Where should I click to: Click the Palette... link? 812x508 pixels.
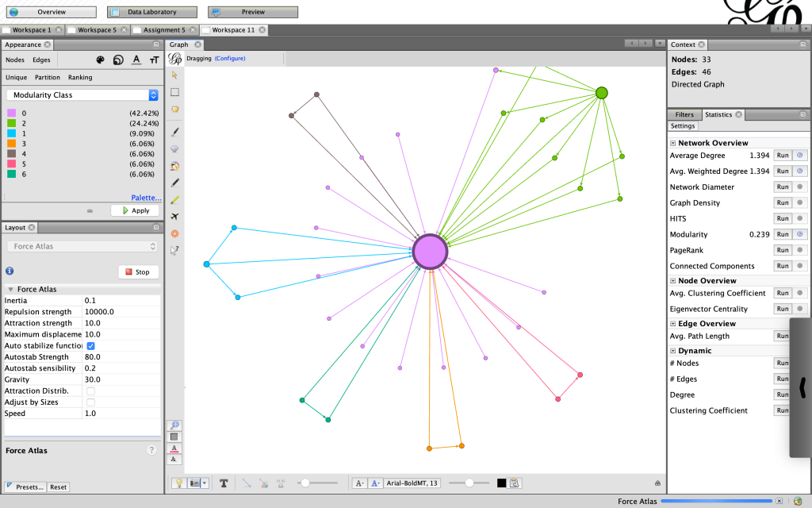[145, 198]
